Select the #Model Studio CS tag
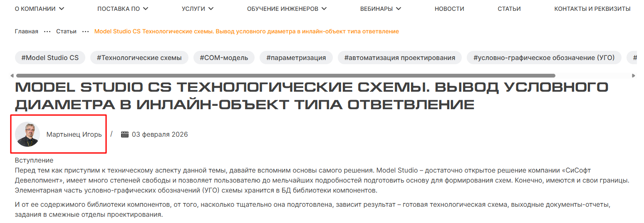This screenshot has width=644, height=223. tap(50, 58)
